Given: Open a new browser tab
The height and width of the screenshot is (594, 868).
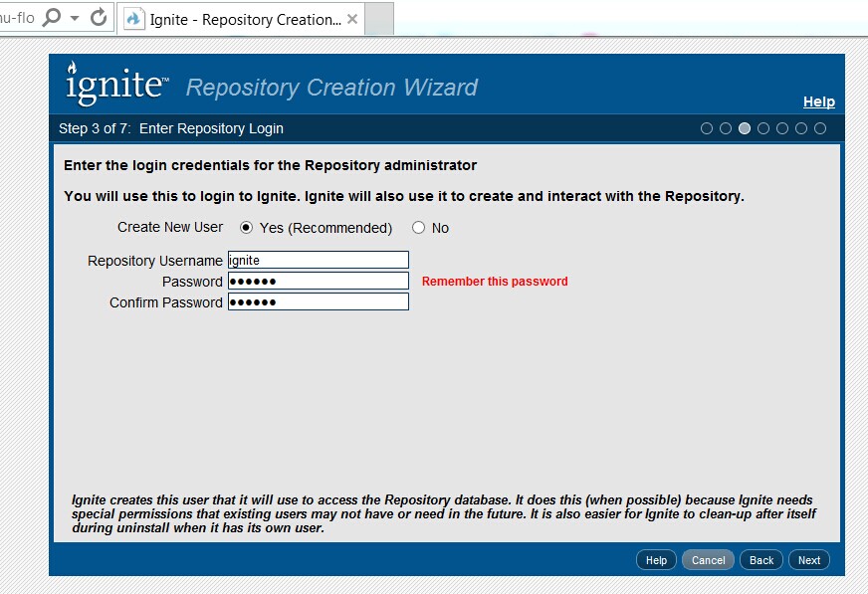Looking at the screenshot, I should coord(380,19).
